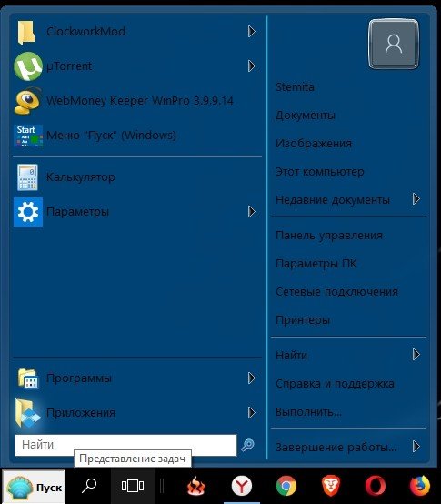Expand the Параметры submenu arrow
This screenshot has height=504, width=441.
(x=252, y=211)
